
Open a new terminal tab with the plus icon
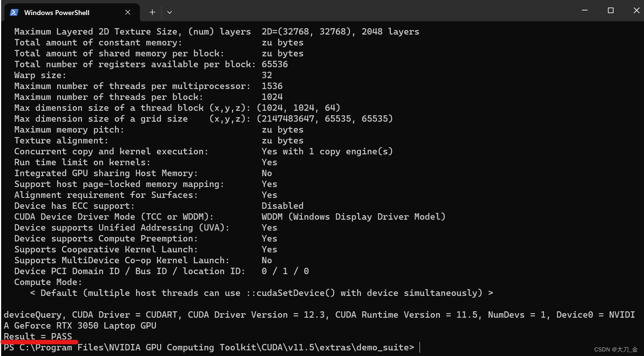click(152, 12)
